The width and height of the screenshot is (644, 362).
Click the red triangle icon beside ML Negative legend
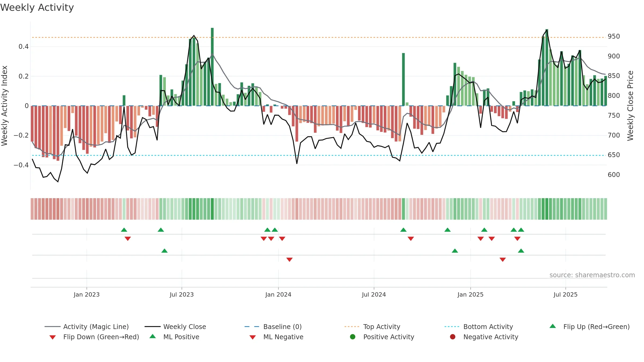point(253,337)
